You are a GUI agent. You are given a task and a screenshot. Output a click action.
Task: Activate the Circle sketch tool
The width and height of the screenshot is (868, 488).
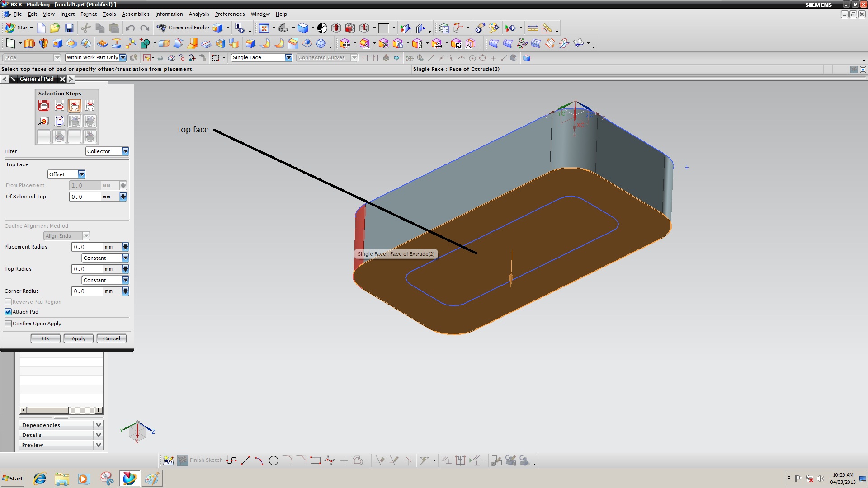[274, 460]
